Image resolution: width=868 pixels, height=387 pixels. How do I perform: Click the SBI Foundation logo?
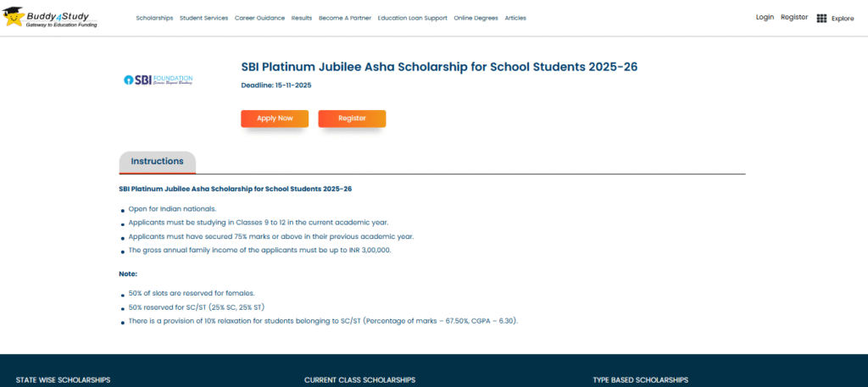pyautogui.click(x=159, y=80)
